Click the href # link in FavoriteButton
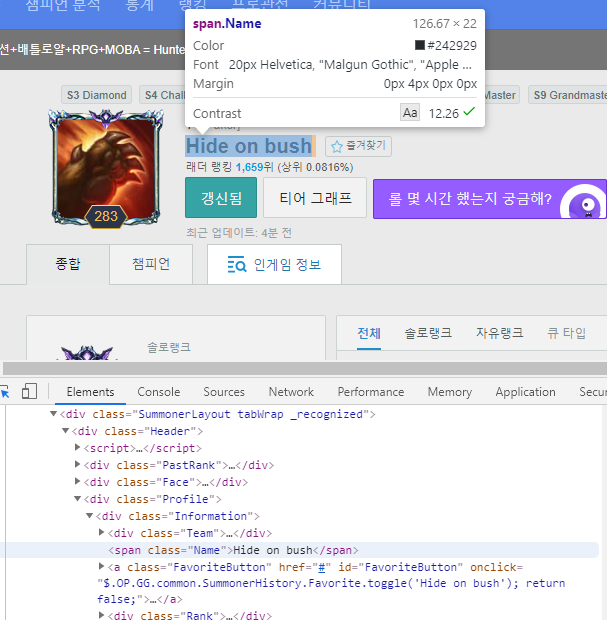Viewport: 607px width, 620px height. tap(322, 567)
